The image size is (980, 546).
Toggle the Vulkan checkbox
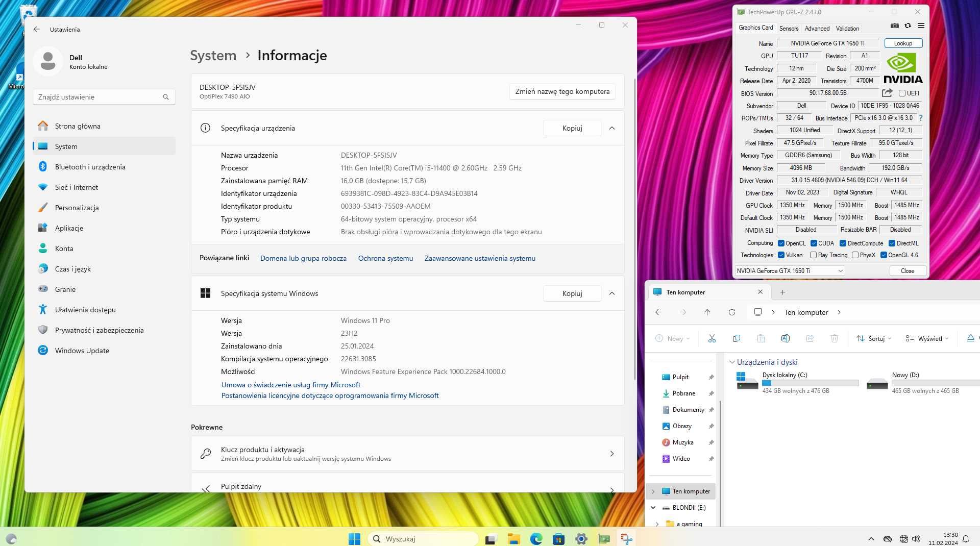(781, 255)
